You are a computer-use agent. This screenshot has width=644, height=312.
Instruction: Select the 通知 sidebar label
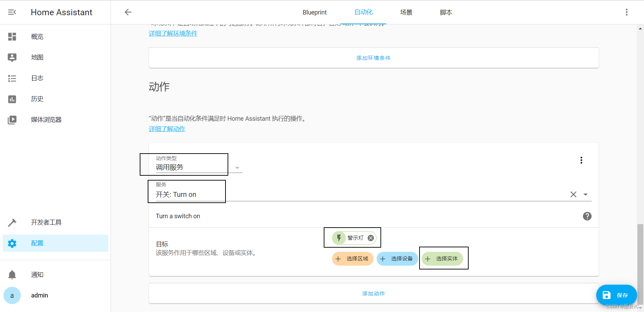pos(37,275)
